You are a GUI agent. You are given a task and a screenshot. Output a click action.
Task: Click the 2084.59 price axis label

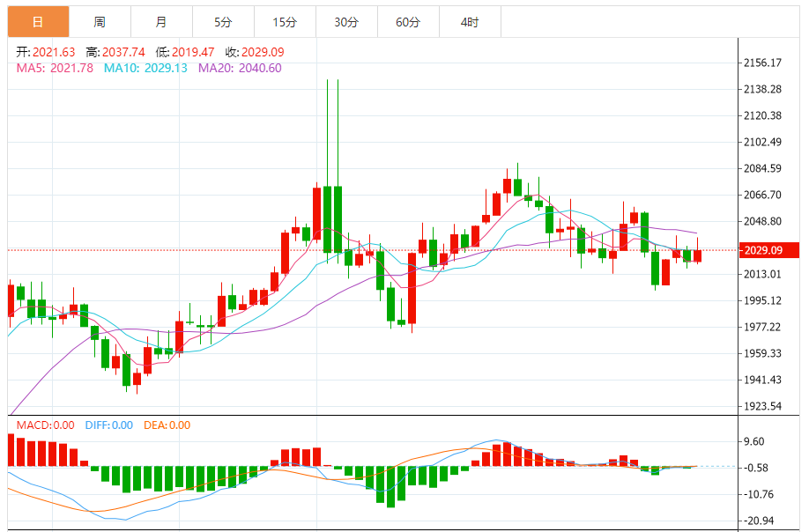tap(762, 168)
